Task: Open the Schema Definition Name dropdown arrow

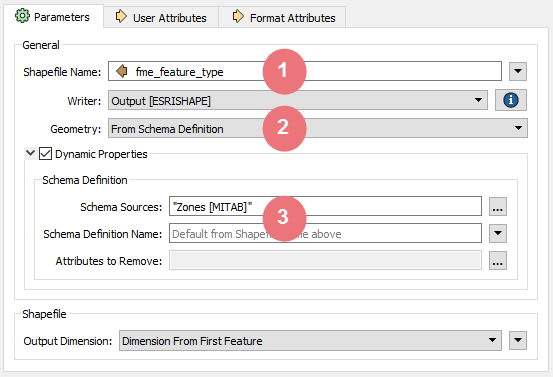Action: 498,233
